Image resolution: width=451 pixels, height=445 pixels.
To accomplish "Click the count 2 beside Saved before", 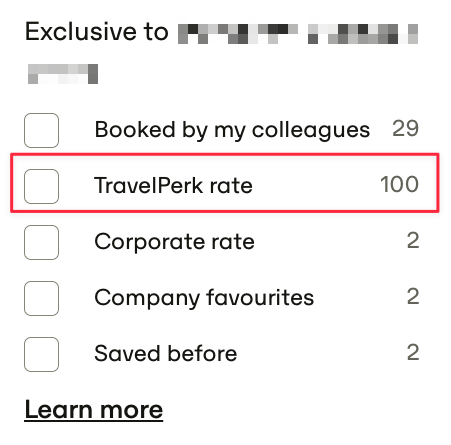I will pyautogui.click(x=413, y=352).
